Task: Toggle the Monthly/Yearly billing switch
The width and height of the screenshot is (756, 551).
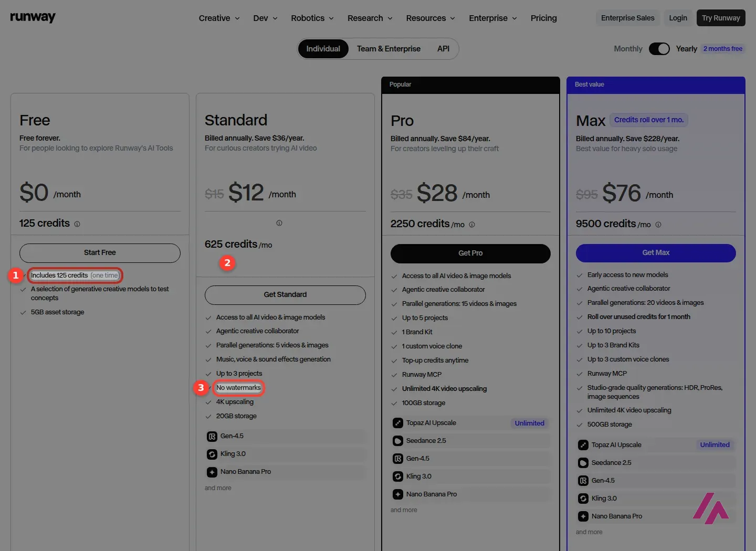Action: pos(659,49)
